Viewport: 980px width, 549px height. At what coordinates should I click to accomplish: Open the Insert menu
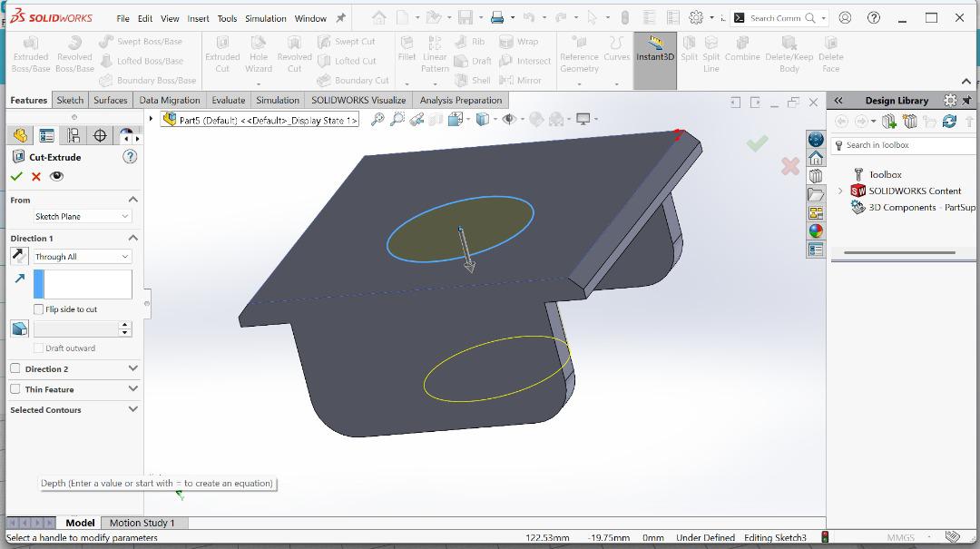[x=198, y=18]
